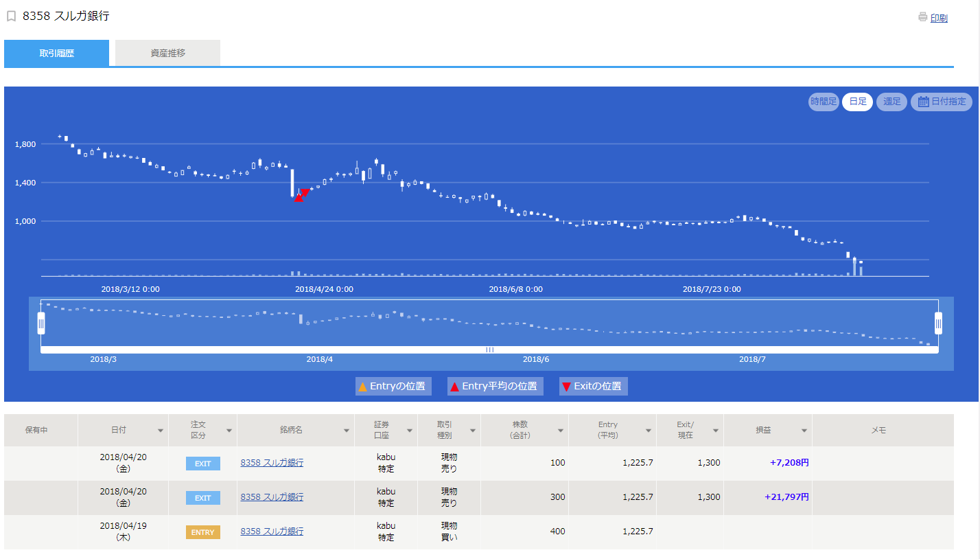Toggle the Entry平均の位置 legend
Screen dimensions: 980x559
coord(495,387)
